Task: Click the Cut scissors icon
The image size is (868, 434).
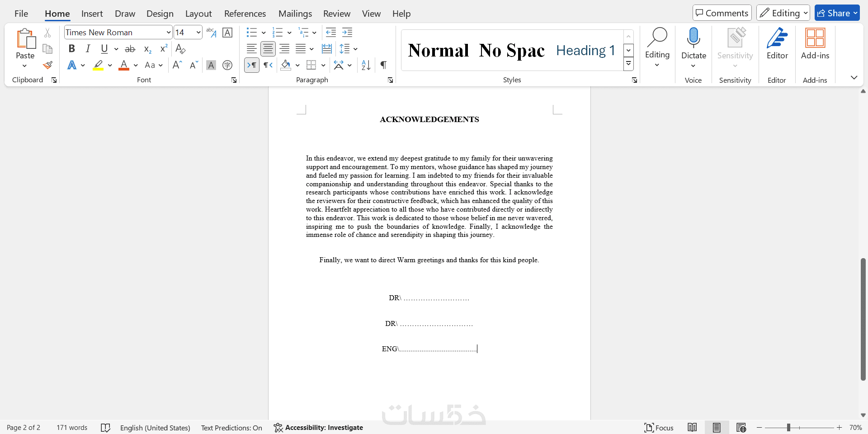Action: point(47,33)
